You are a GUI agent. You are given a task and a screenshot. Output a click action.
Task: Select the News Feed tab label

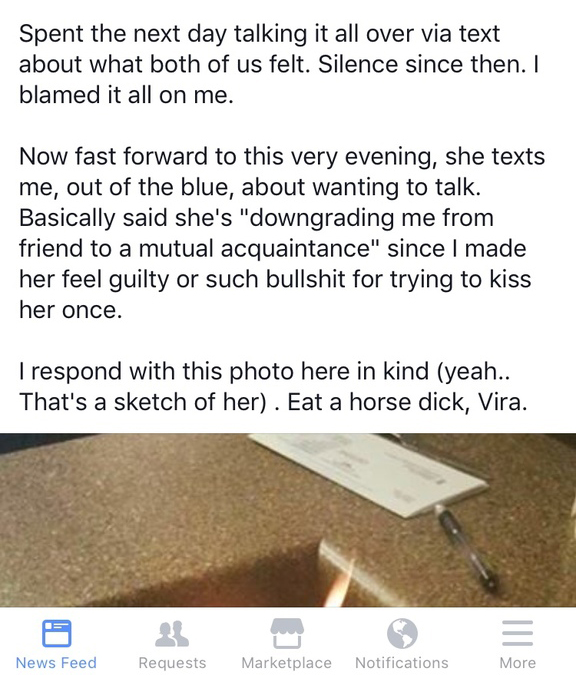click(x=56, y=663)
